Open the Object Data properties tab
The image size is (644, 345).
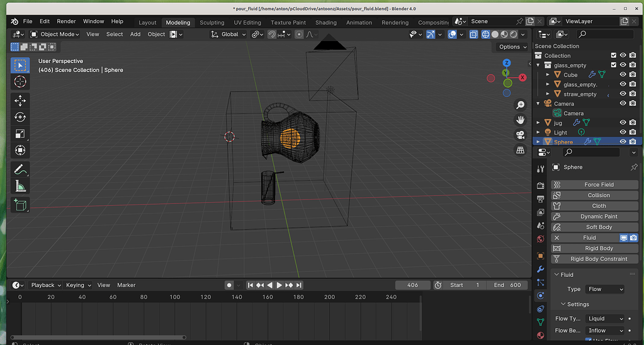pyautogui.click(x=541, y=322)
